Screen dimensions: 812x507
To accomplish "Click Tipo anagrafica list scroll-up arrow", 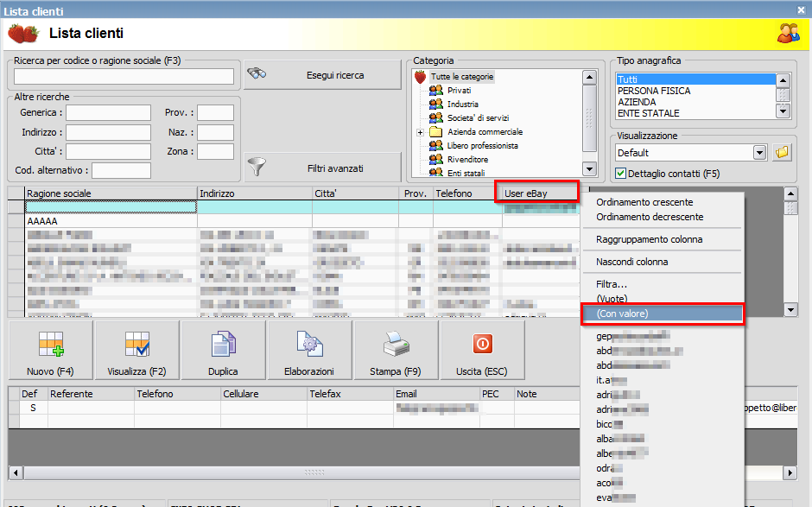I will point(783,80).
